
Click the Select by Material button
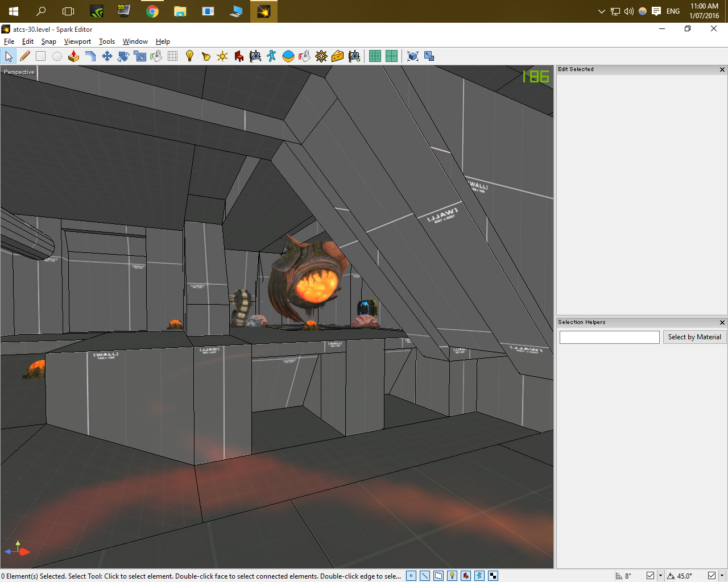pos(694,337)
